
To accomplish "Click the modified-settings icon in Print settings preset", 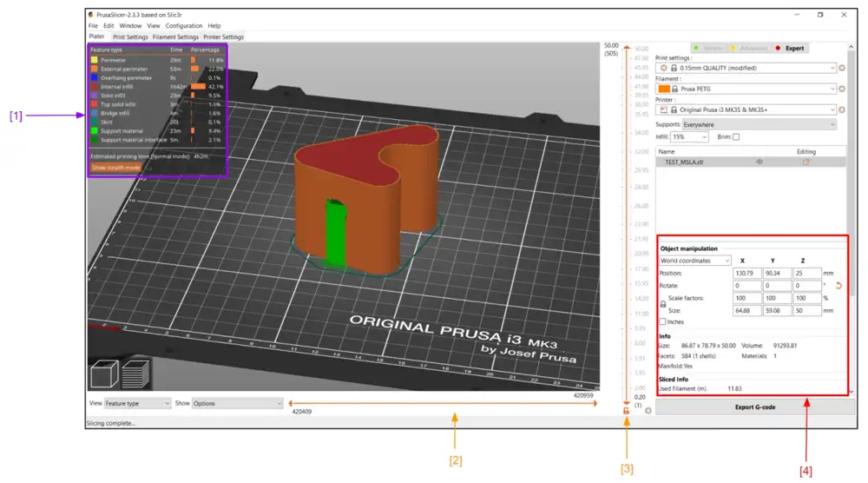I will [664, 68].
